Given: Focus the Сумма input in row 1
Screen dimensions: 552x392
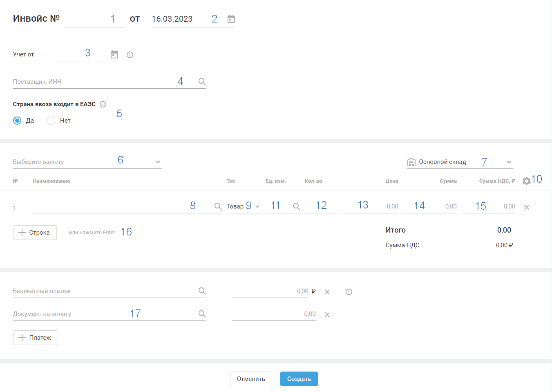Looking at the screenshot, I should tap(429, 206).
